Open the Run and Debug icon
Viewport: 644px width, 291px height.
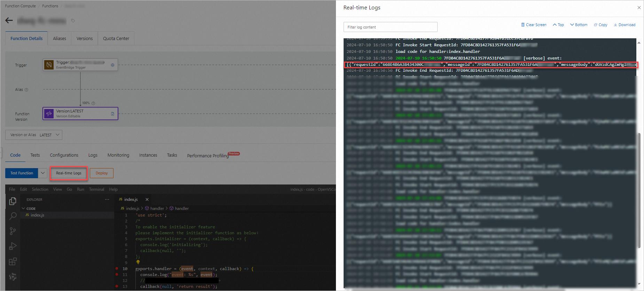point(13,246)
